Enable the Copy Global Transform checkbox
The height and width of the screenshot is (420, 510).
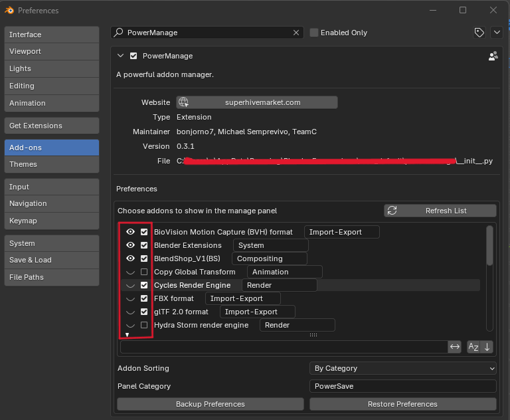144,272
